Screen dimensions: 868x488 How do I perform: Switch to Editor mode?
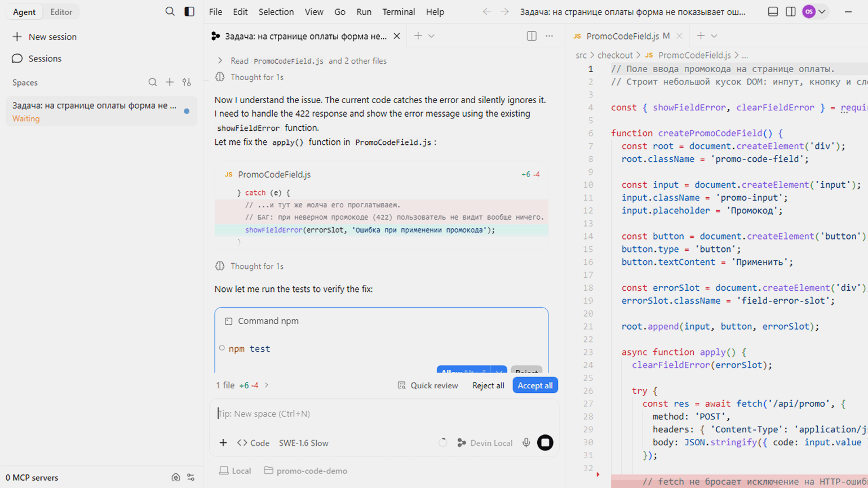tap(61, 12)
